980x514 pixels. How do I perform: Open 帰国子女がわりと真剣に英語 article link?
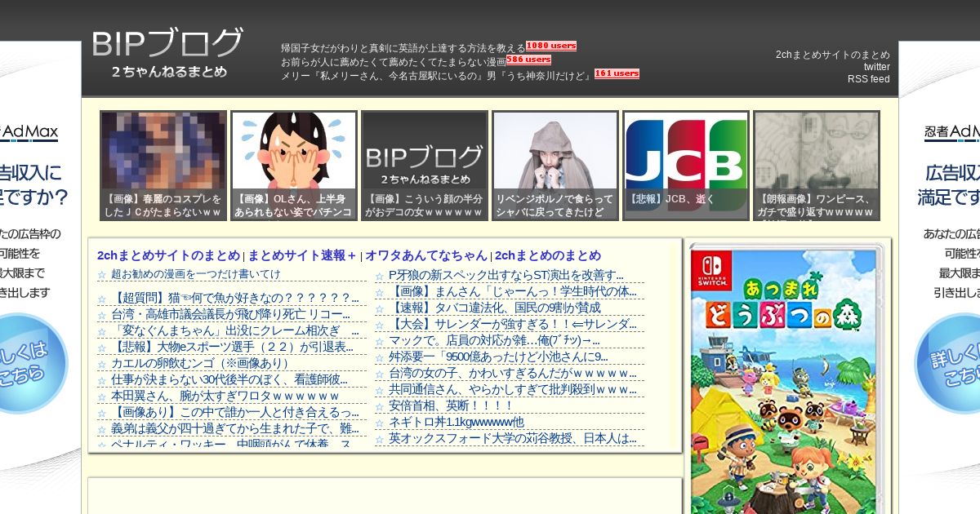pos(403,47)
